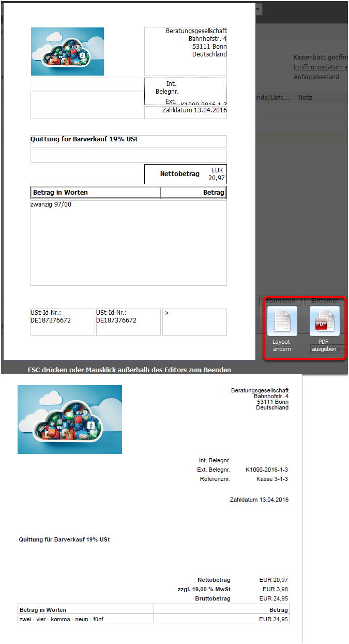Select the Zahldatum 13.04.2016 field in the editor
Viewport: 349px width, 644px height.
click(x=186, y=112)
